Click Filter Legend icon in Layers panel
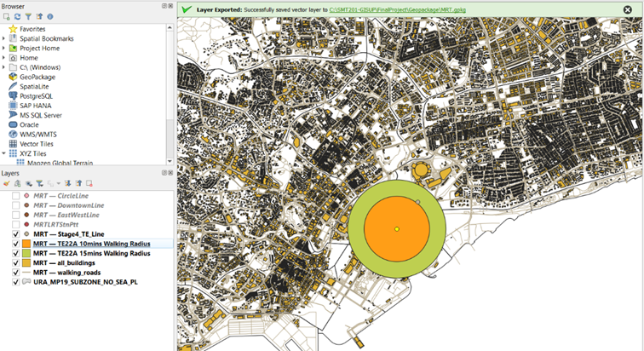The height and width of the screenshot is (351, 644). 40,183
